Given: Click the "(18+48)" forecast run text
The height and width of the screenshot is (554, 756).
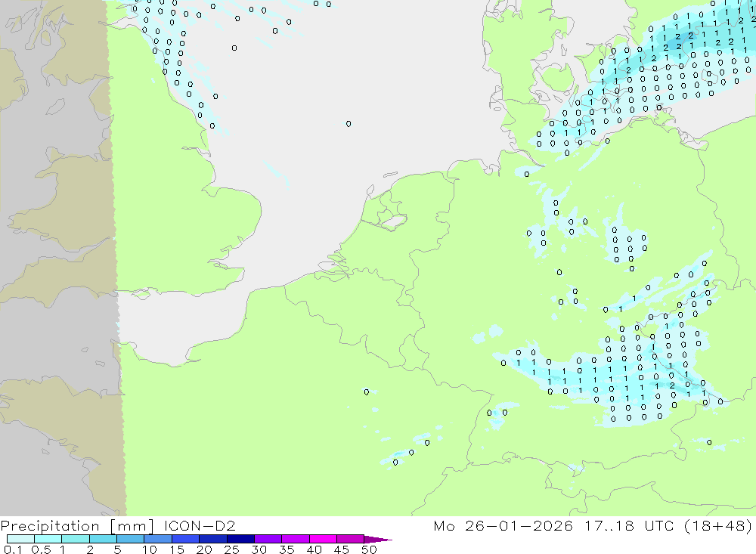Looking at the screenshot, I should tap(718, 525).
